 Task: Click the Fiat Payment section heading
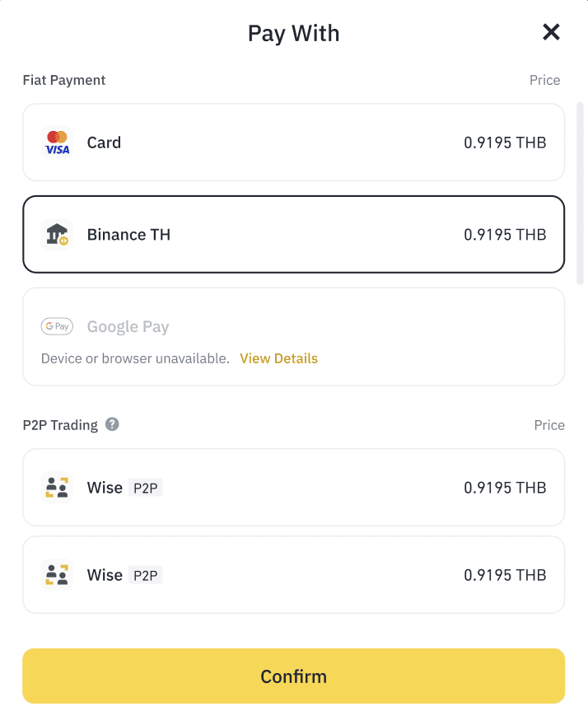click(x=64, y=80)
